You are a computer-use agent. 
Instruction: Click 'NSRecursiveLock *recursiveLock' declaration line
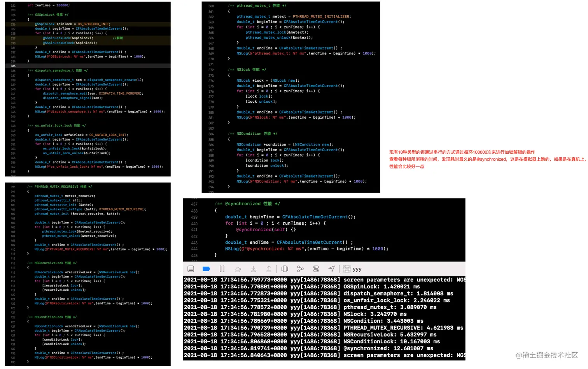[87, 272]
